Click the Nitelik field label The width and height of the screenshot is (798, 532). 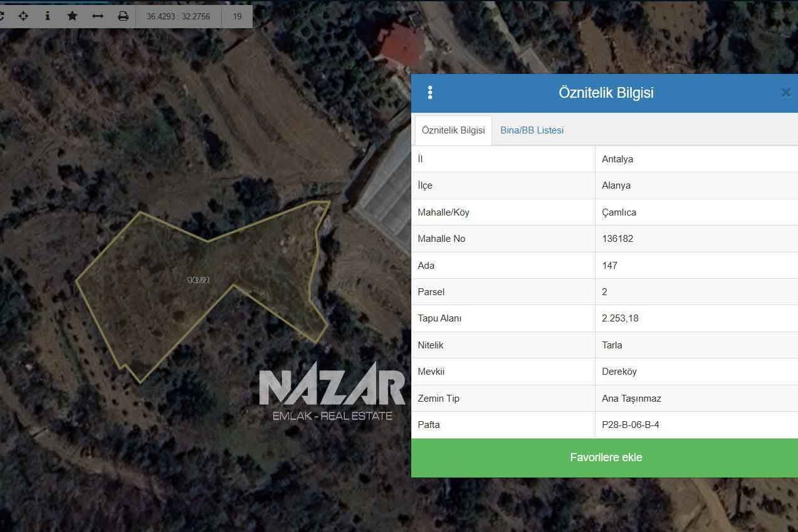[431, 345]
